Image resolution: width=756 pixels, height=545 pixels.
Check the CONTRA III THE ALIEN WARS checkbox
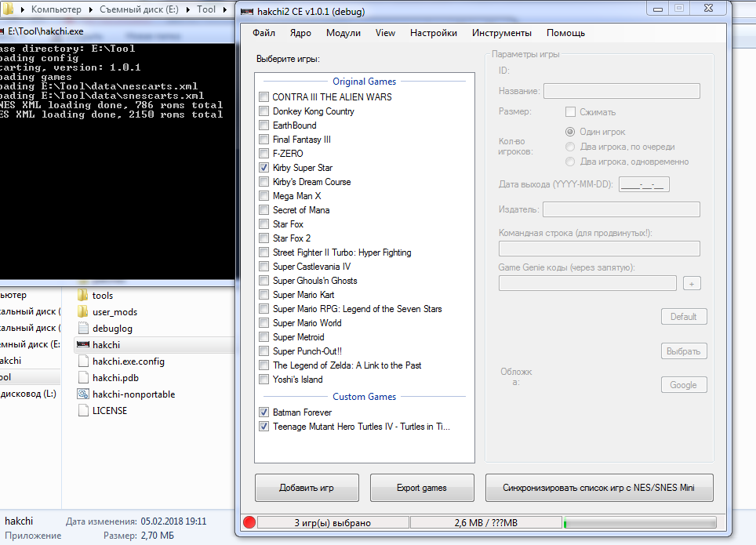[x=264, y=97]
